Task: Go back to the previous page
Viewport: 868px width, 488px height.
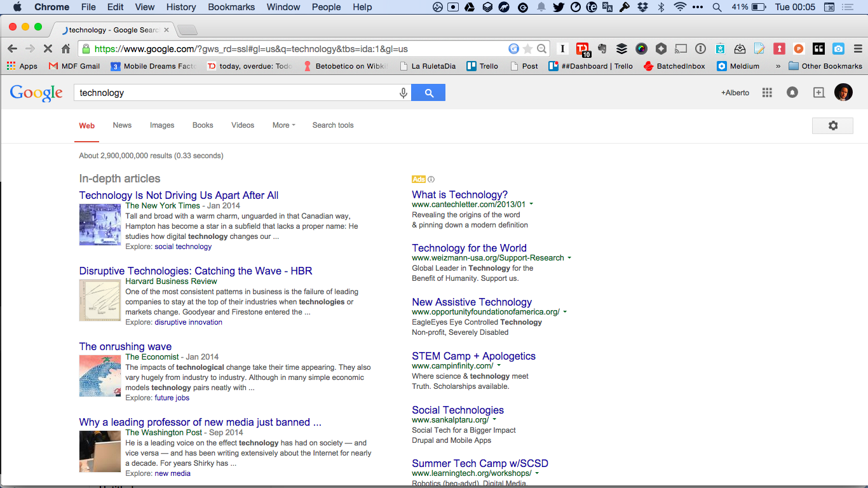Action: coord(12,49)
